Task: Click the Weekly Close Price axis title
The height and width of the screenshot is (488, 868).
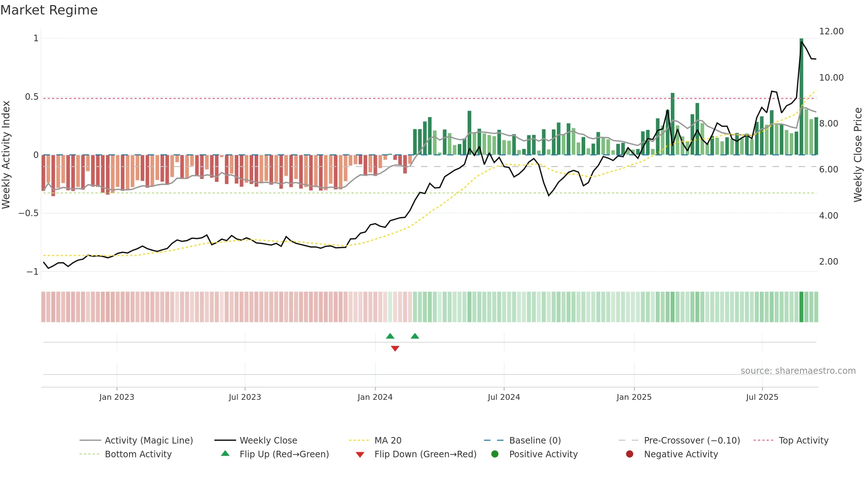Action: point(858,155)
